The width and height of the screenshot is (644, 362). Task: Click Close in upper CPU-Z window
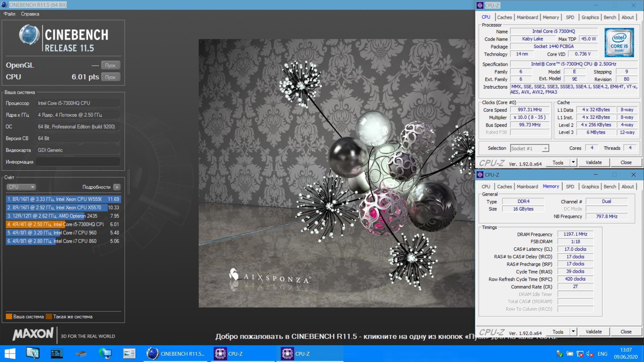pos(626,163)
